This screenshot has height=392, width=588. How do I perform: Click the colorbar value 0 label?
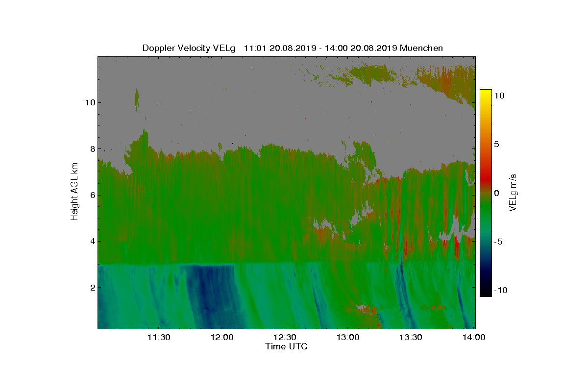[x=496, y=193]
